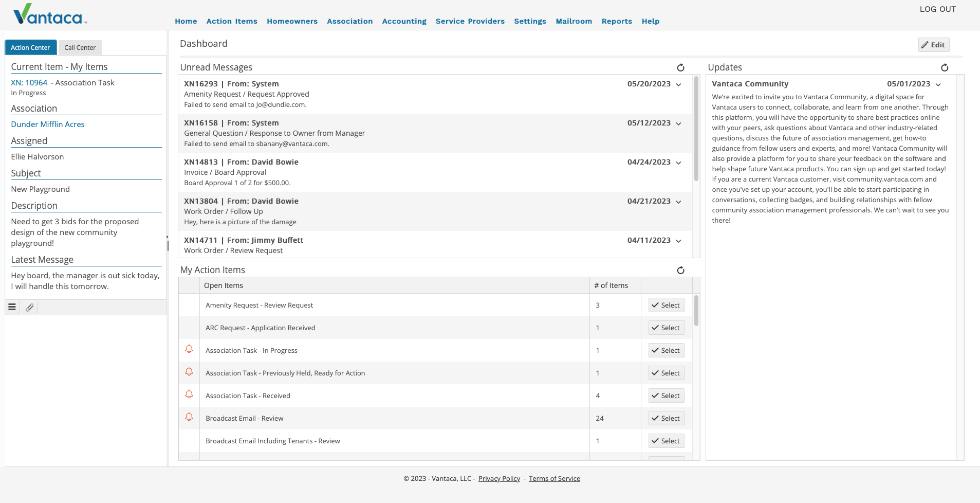The height and width of the screenshot is (503, 980).
Task: Click LOG OUT
Action: pyautogui.click(x=937, y=9)
